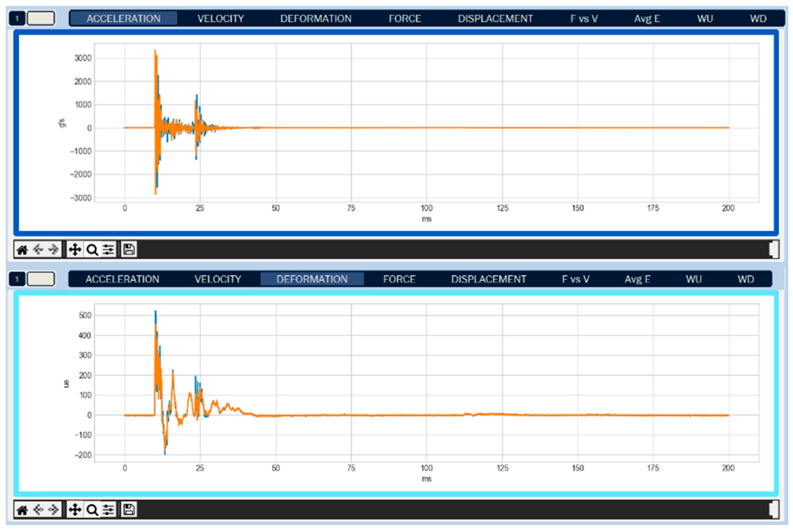Click the forward arrow in upper toolbar
This screenshot has width=793, height=532.
tap(53, 250)
